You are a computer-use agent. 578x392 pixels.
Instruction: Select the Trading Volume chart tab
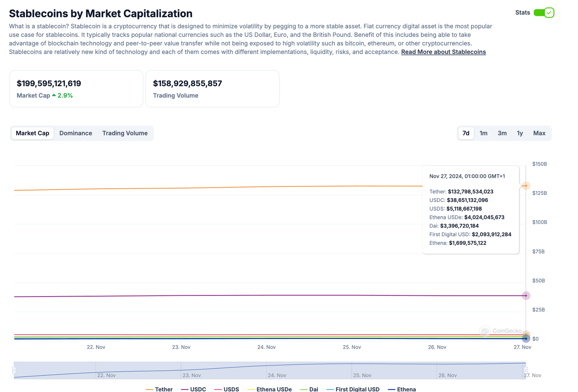[x=125, y=133]
